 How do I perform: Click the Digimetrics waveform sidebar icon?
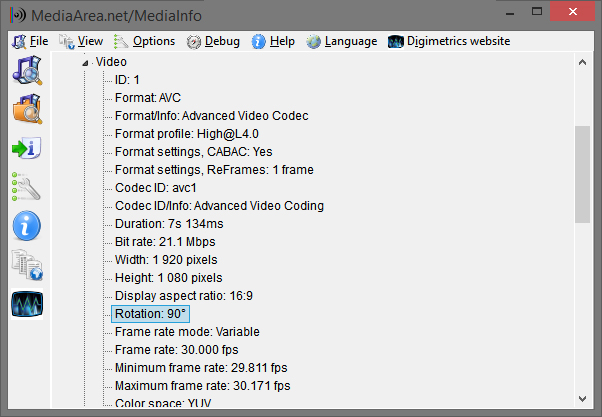[x=27, y=304]
